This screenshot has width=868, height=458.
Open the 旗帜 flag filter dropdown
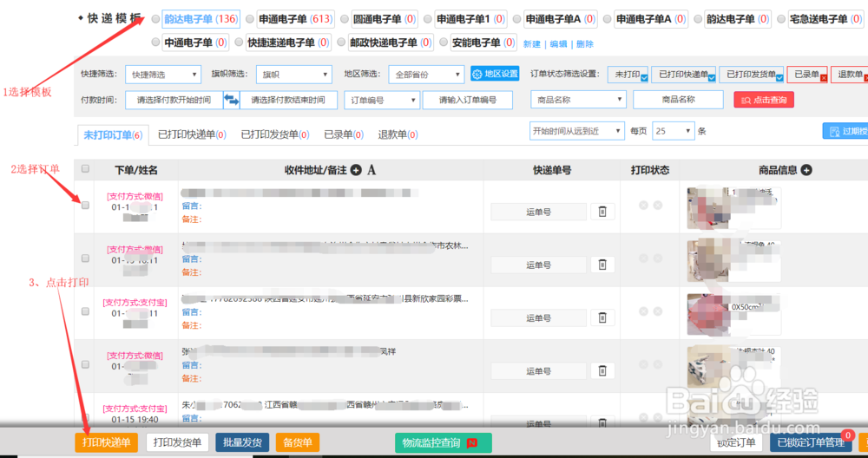[294, 75]
